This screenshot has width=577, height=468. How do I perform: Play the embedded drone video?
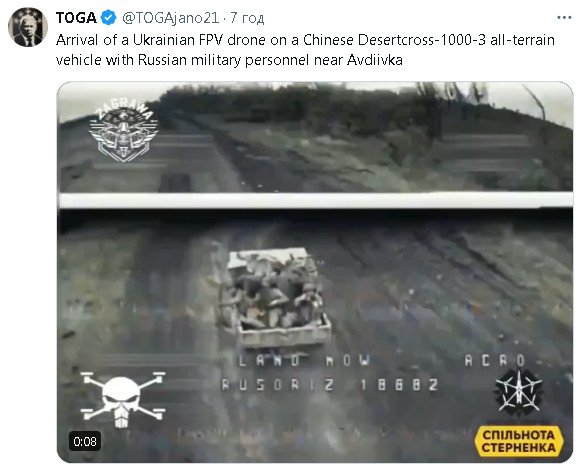tap(315, 272)
